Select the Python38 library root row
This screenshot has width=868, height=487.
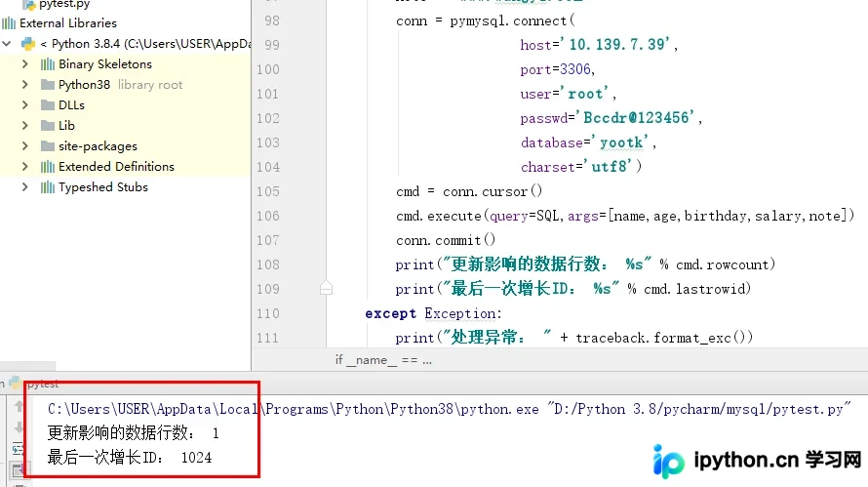click(x=126, y=85)
